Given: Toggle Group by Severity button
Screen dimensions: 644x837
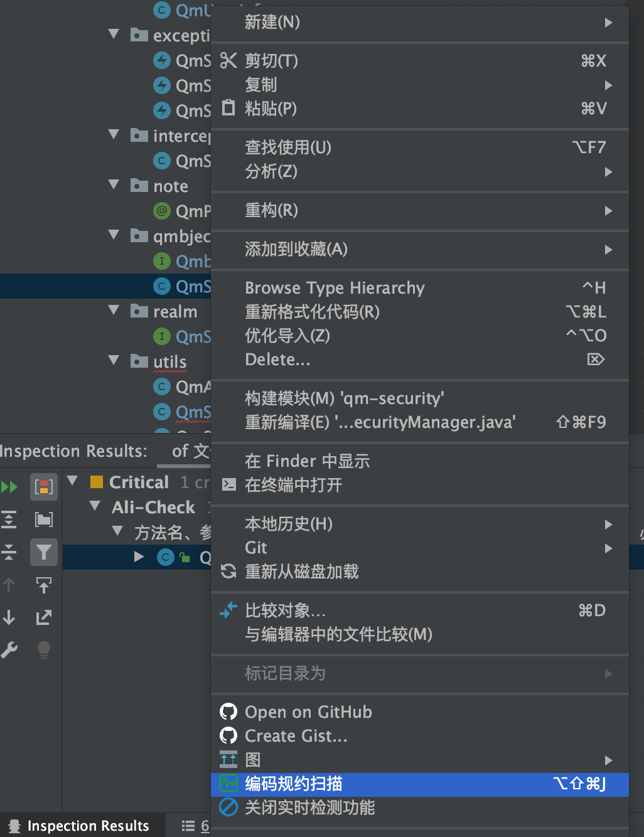Looking at the screenshot, I should pos(44,487).
